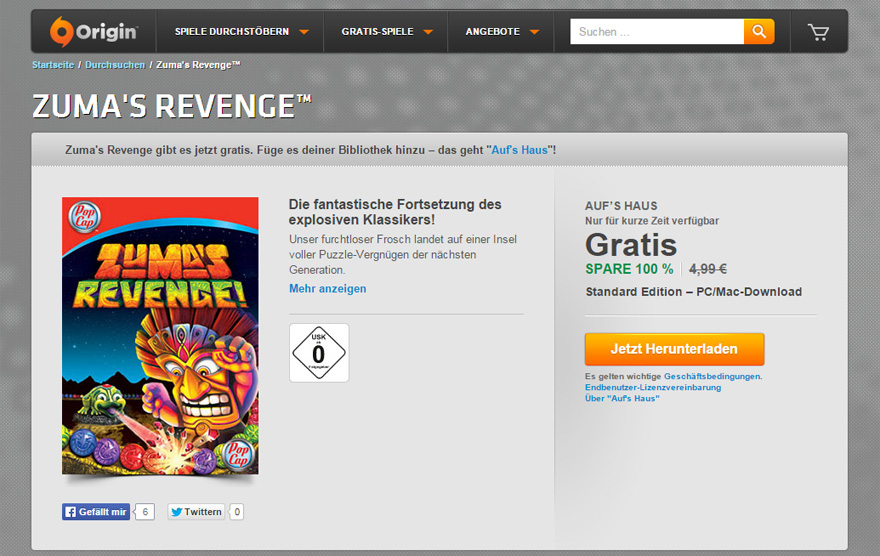Image resolution: width=880 pixels, height=556 pixels.
Task: Click the Gratis price text
Action: click(x=631, y=245)
